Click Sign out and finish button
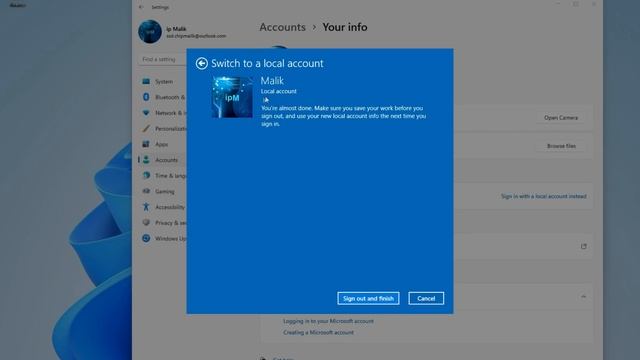The image size is (640, 360). coord(368,298)
